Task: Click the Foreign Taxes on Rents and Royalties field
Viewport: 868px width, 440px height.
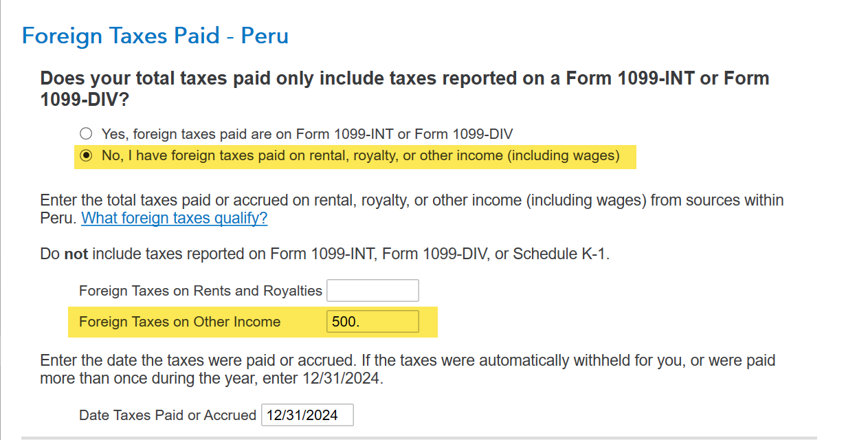Action: (372, 291)
